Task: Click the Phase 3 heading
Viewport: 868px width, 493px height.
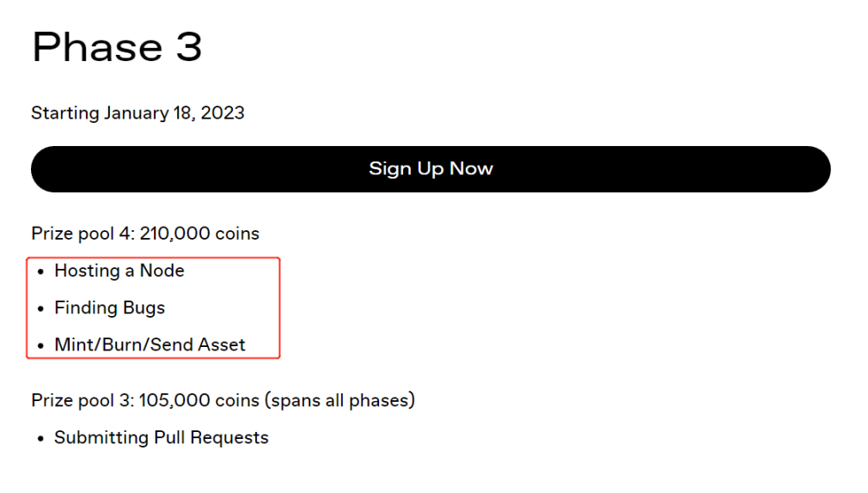Action: point(117,46)
